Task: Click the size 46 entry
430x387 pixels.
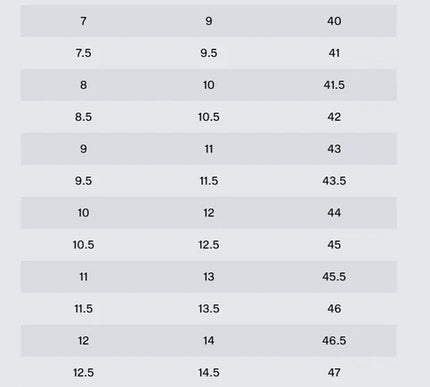Action: pos(334,309)
